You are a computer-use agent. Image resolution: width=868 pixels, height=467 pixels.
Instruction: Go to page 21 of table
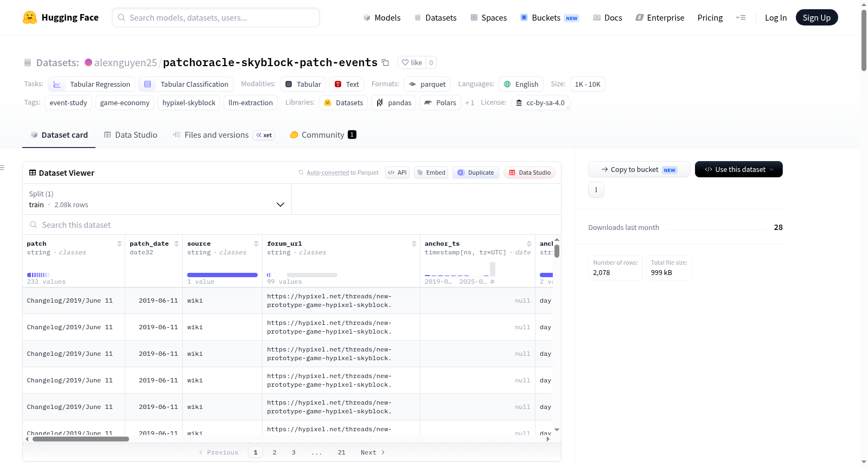341,452
